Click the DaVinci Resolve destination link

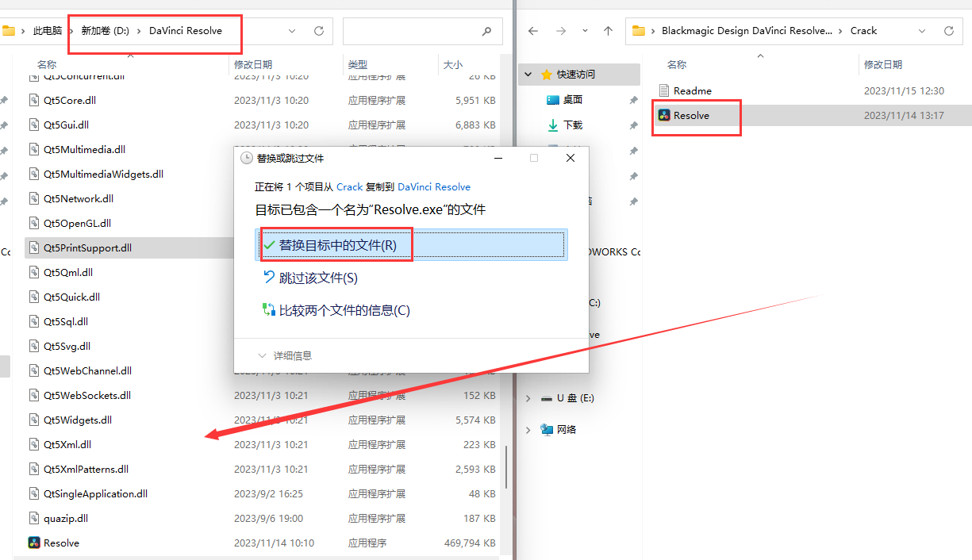[433, 187]
